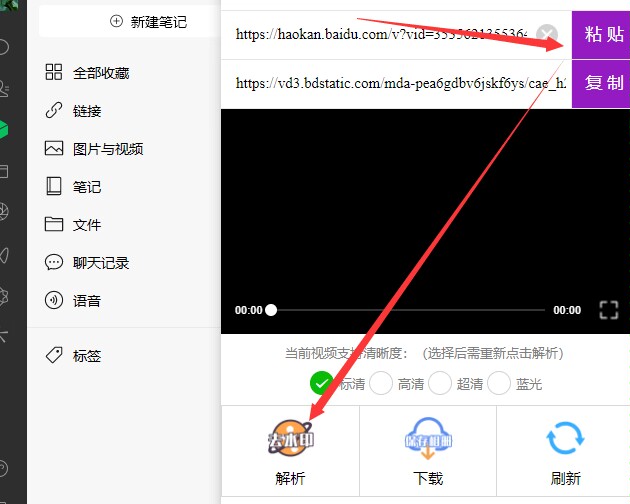630x504 pixels.
Task: Clear the haokan URL with the X icon
Action: click(547, 35)
